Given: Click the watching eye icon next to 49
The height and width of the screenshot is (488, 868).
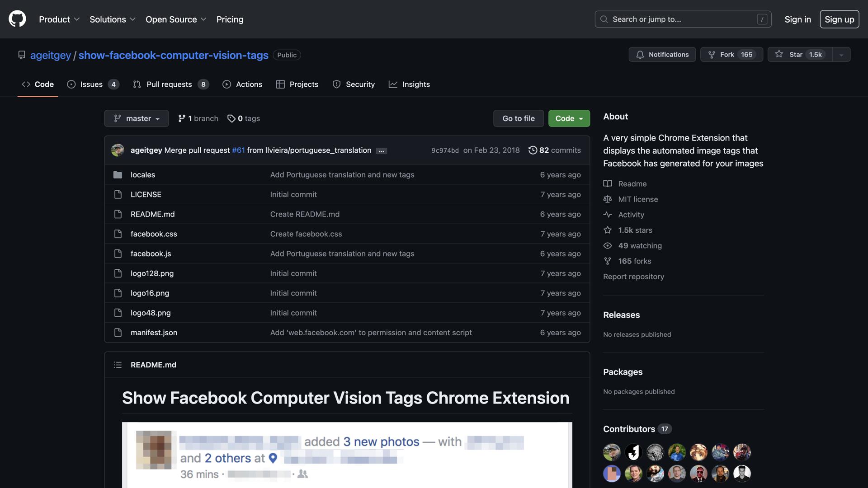Looking at the screenshot, I should (607, 245).
